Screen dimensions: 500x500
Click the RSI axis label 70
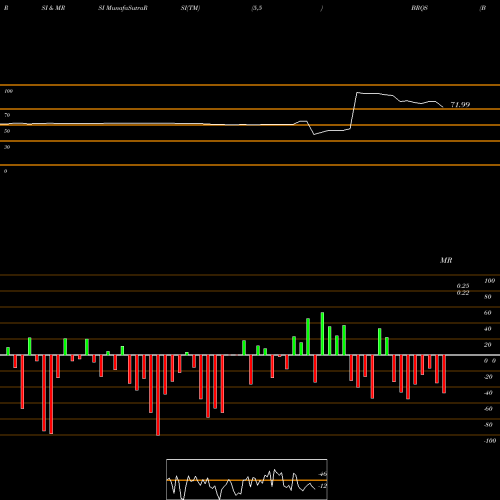point(7,115)
